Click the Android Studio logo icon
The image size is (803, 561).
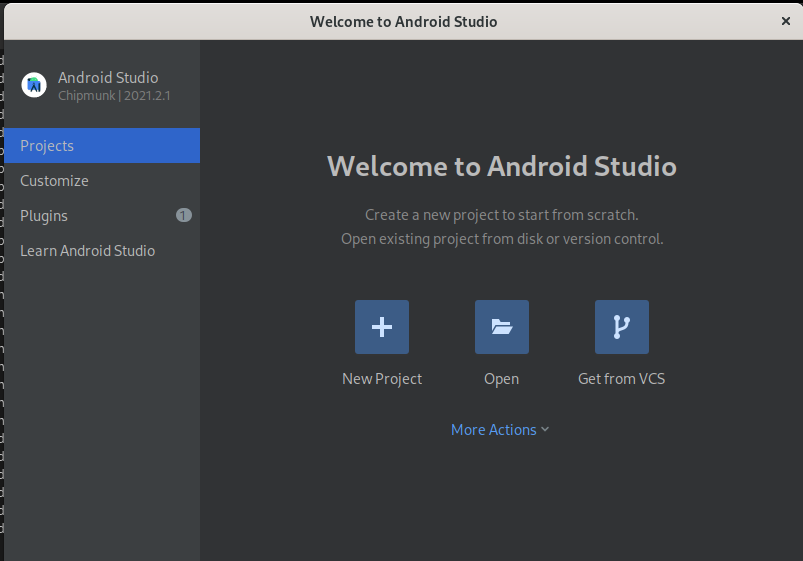click(34, 85)
